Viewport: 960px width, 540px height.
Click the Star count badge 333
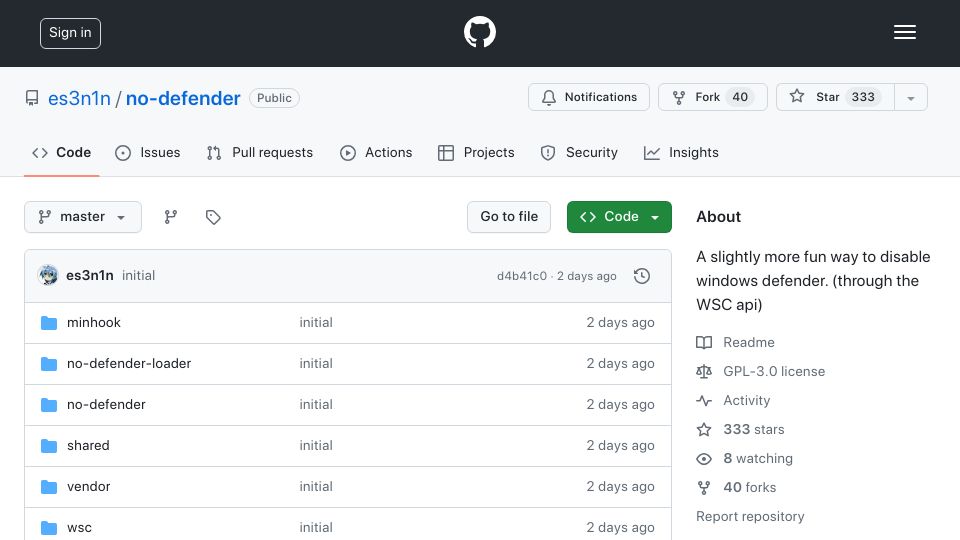point(863,97)
